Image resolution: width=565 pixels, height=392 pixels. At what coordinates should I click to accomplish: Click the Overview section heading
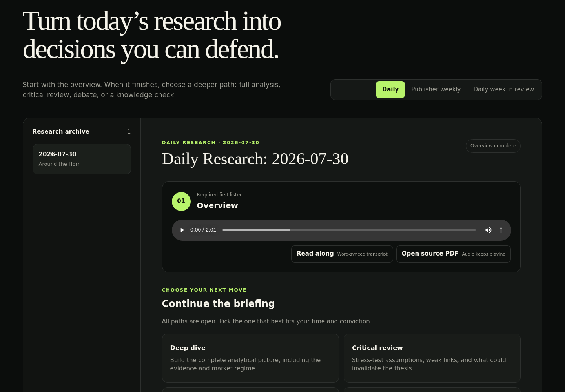pos(217,206)
